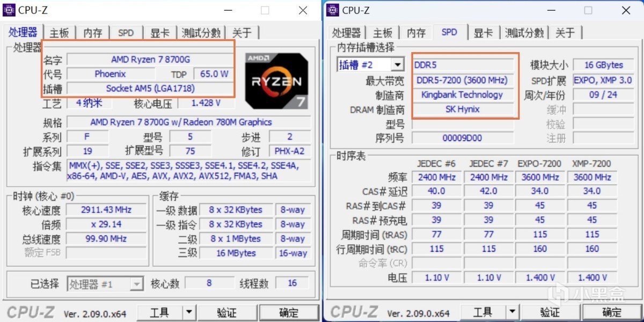Close the right CPU-Z window

click(x=626, y=10)
